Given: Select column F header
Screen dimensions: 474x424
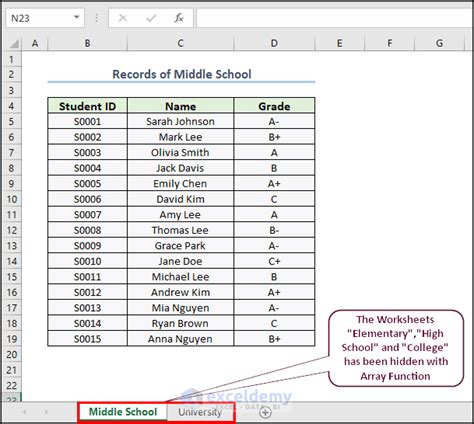Looking at the screenshot, I should 389,43.
